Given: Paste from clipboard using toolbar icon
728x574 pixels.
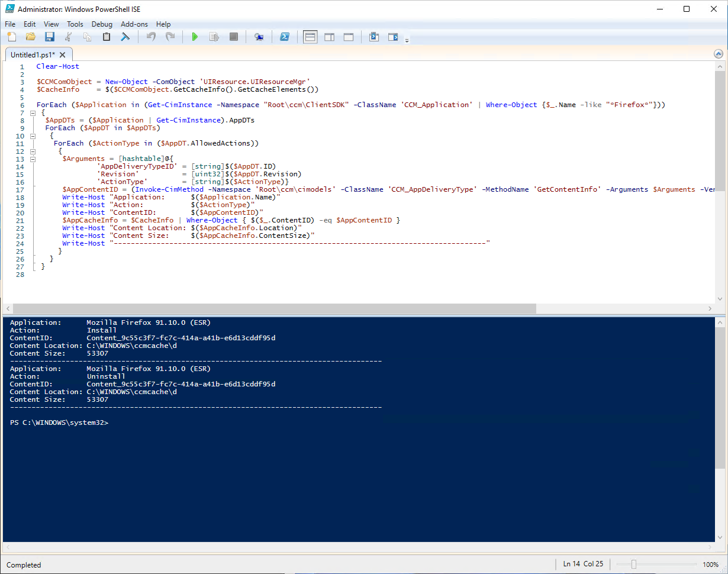Looking at the screenshot, I should point(107,37).
